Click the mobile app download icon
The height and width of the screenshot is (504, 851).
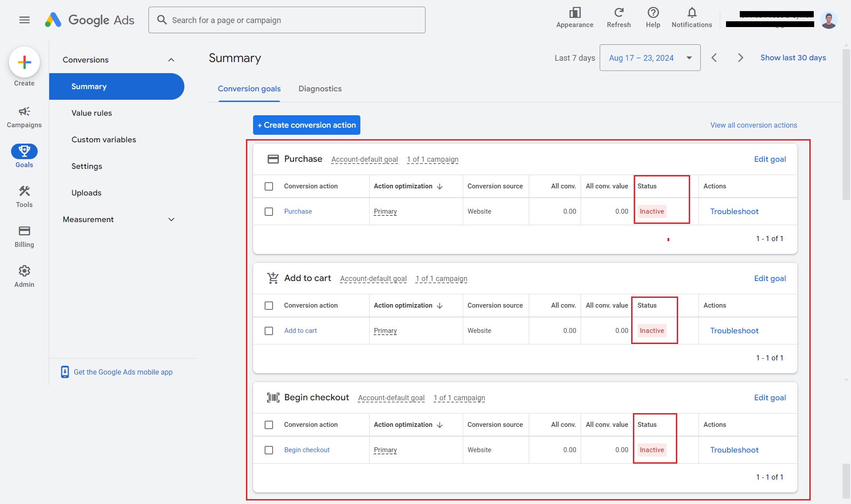[x=65, y=372]
